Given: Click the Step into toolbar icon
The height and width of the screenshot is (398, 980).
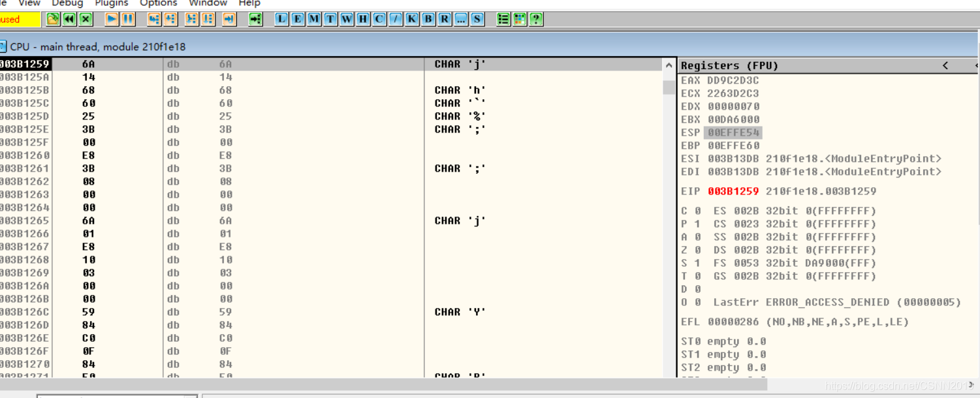Looking at the screenshot, I should click(154, 19).
